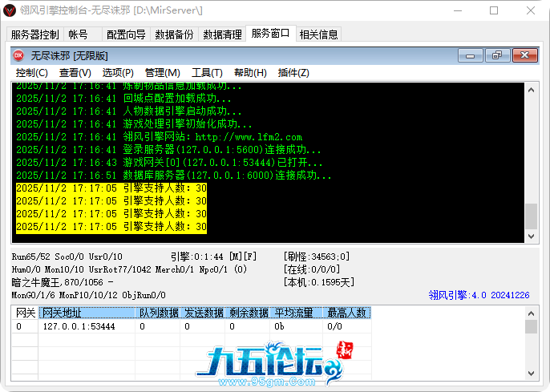This screenshot has width=550, height=392.
Task: Click log line 游戏处理引擎初始化成功
Action: [x=134, y=123]
